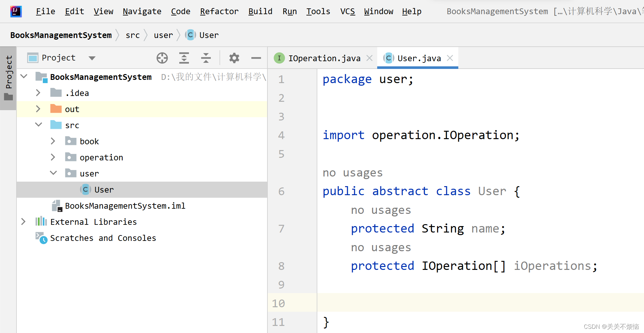
Task: Click the IOperation type on line 8
Action: [x=457, y=266]
